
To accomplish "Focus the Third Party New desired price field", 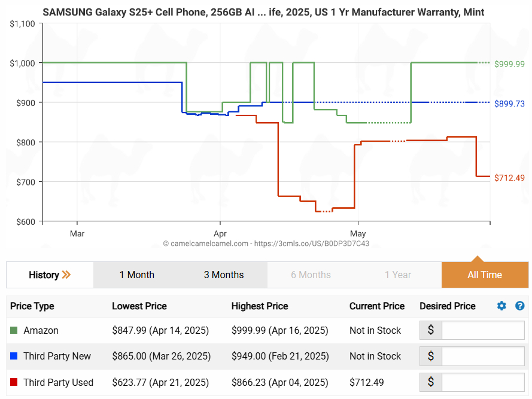I will coord(482,356).
